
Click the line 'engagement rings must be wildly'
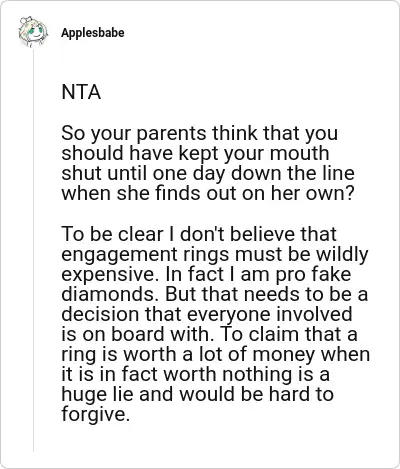[x=215, y=254]
